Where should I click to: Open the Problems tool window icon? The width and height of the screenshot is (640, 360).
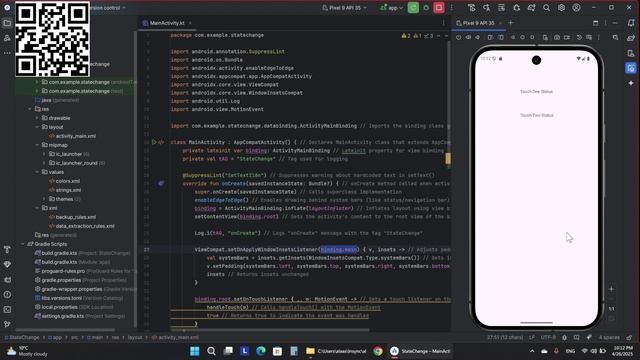point(7,294)
